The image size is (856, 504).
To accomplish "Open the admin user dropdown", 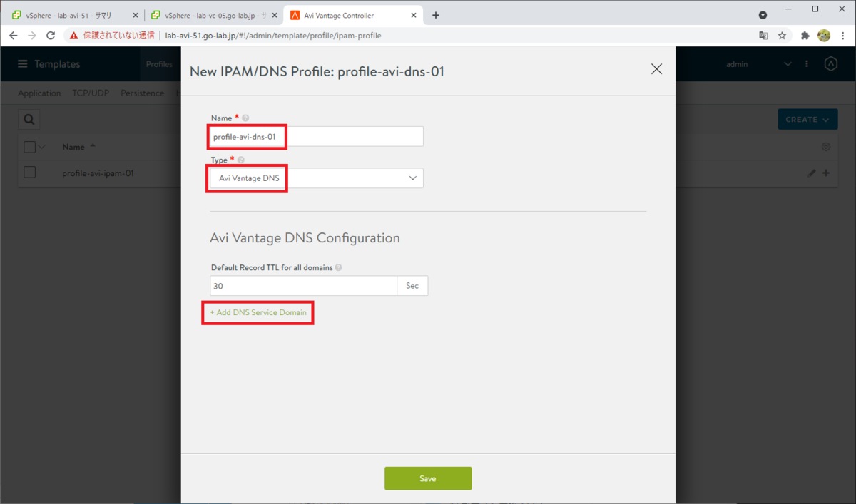I will (x=758, y=64).
